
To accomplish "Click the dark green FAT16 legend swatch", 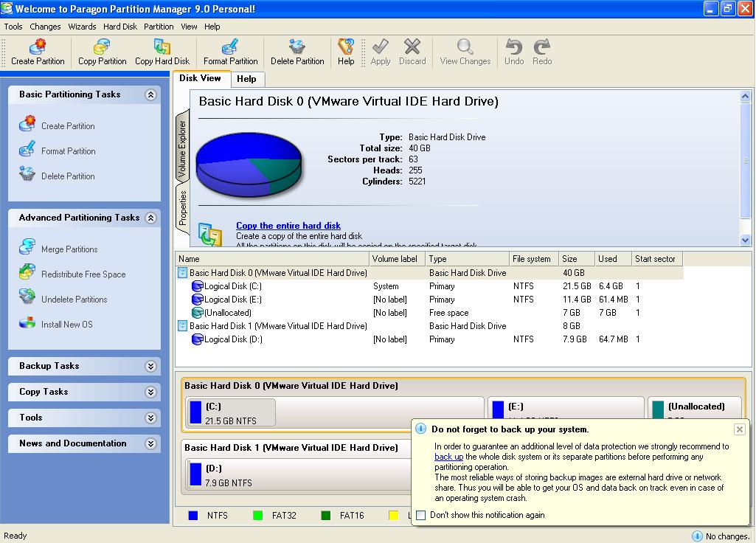I will pyautogui.click(x=326, y=516).
